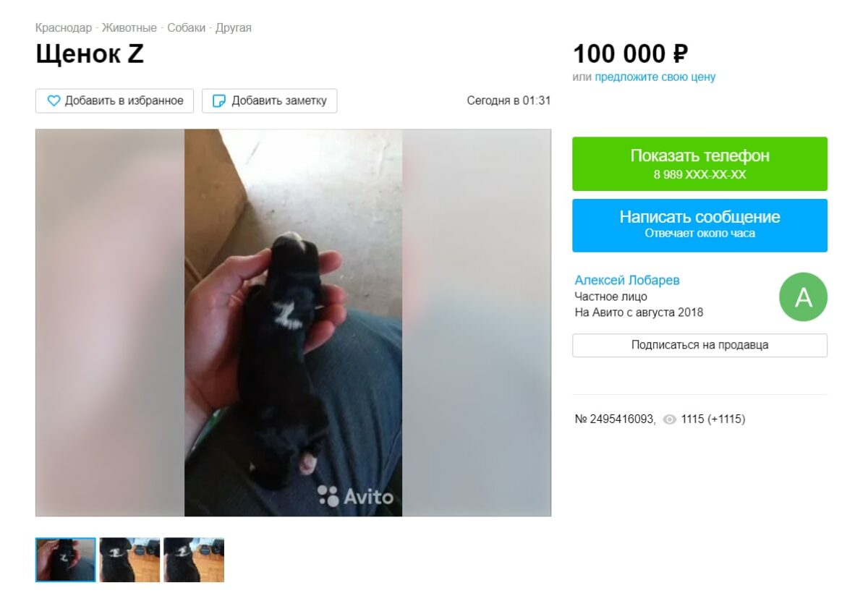Viewport: 868px width, 601px height.
Task: Click the heart icon for favorites
Action: [54, 101]
